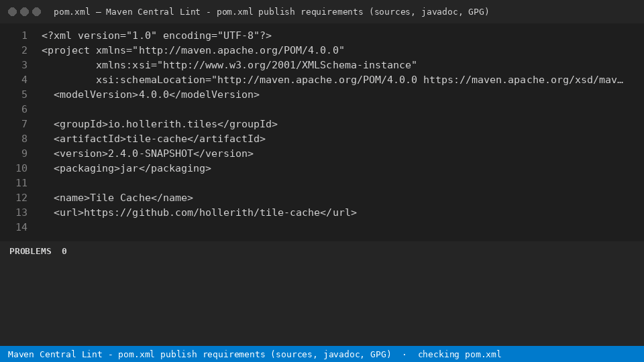Click the xsi:schemaLocation attribute line

[x=360, y=80]
